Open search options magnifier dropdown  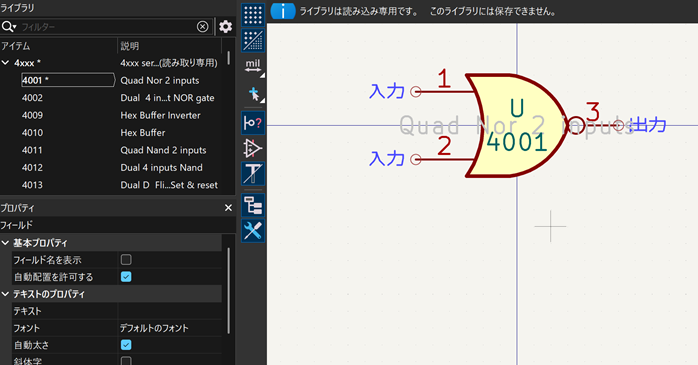pyautogui.click(x=9, y=27)
